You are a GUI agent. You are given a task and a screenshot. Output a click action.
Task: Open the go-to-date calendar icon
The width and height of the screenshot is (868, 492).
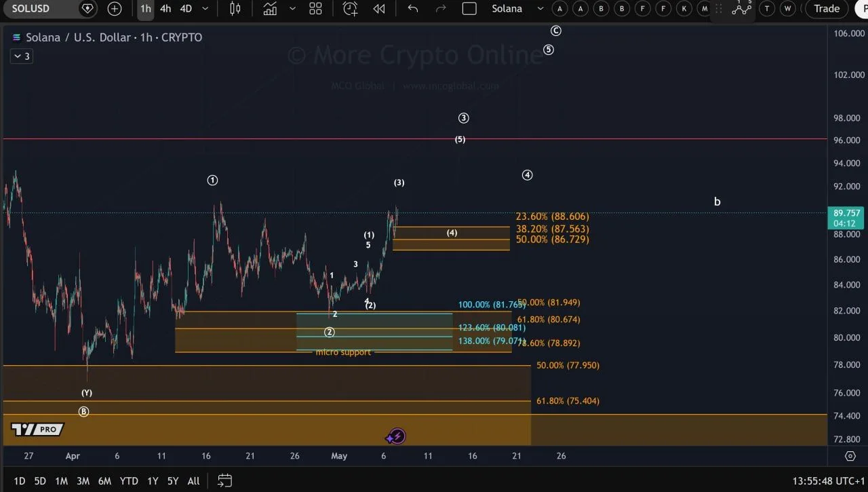[225, 480]
